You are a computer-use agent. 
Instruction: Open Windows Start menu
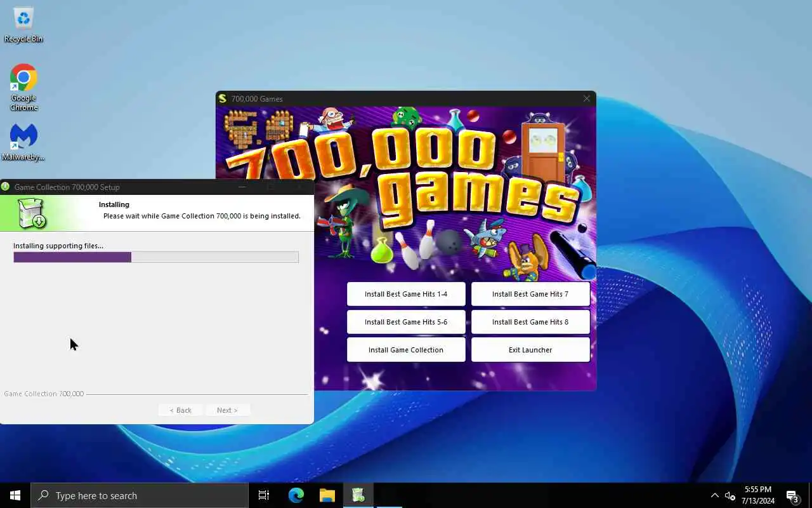pos(15,495)
